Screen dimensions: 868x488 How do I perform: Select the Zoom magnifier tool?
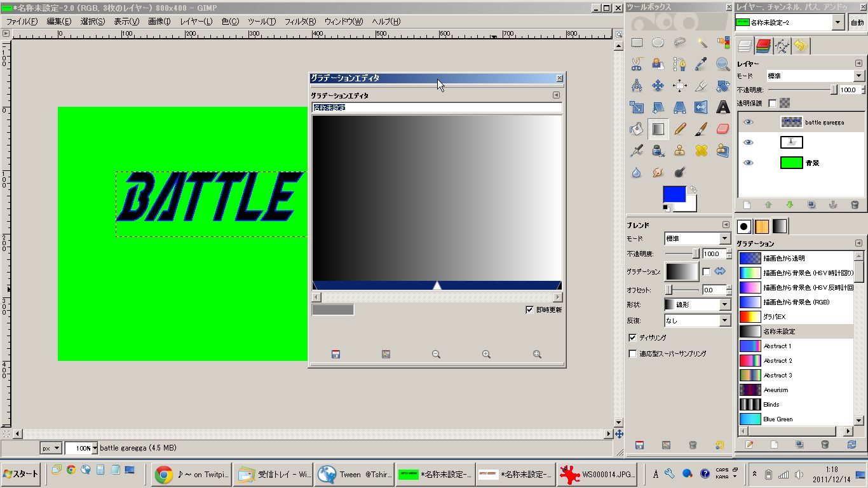click(x=723, y=64)
